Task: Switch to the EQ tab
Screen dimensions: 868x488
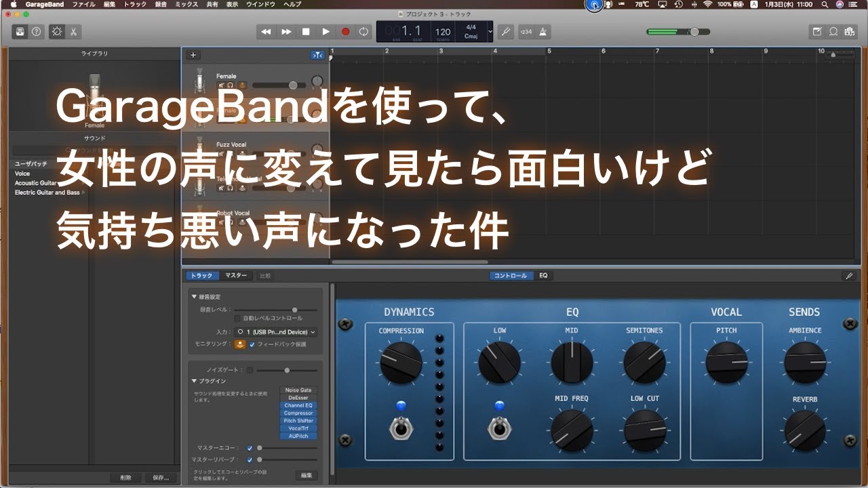Action: 543,276
